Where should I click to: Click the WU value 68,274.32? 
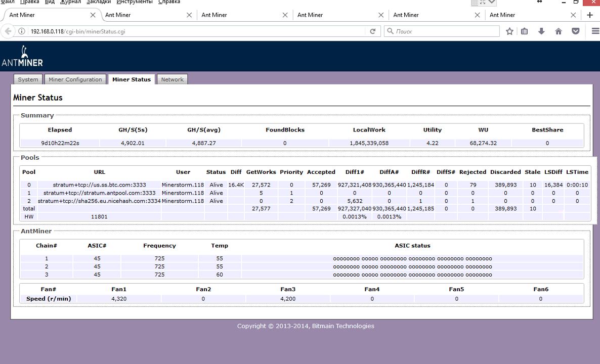(483, 143)
